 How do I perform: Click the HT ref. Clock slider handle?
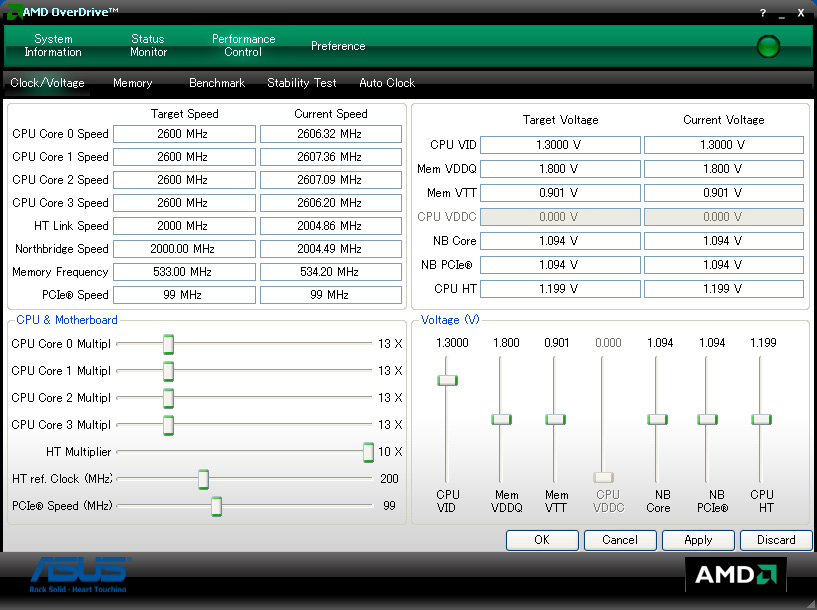coord(203,479)
